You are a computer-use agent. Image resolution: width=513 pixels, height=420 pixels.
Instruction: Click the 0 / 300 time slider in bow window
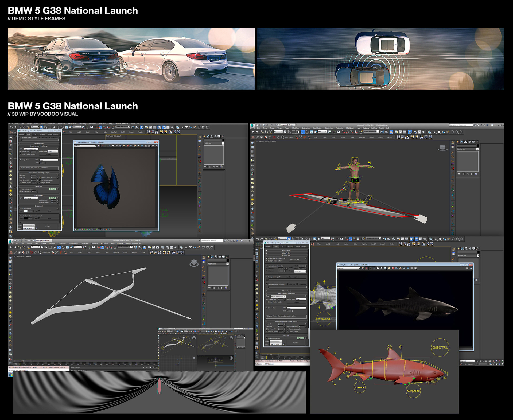[x=23, y=361]
